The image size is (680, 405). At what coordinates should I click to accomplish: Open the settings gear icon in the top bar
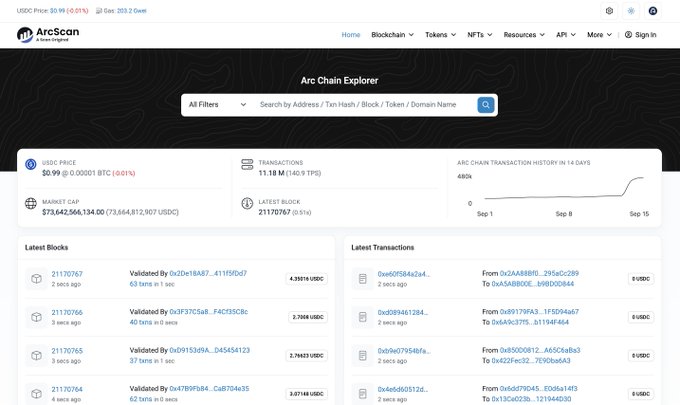(609, 11)
